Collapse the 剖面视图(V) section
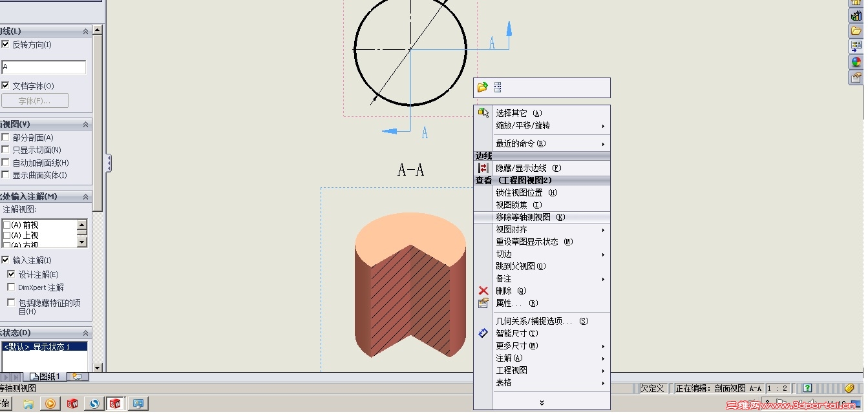 pos(85,124)
